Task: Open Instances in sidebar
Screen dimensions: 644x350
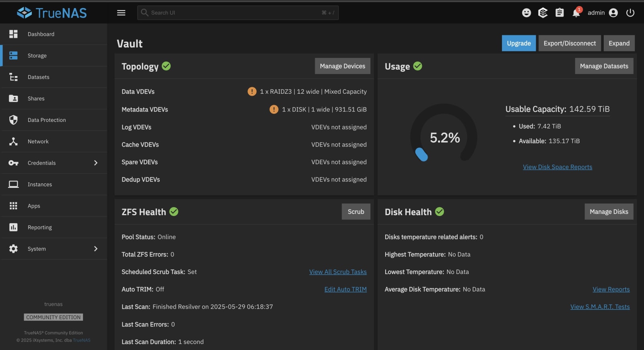Action: [54, 184]
